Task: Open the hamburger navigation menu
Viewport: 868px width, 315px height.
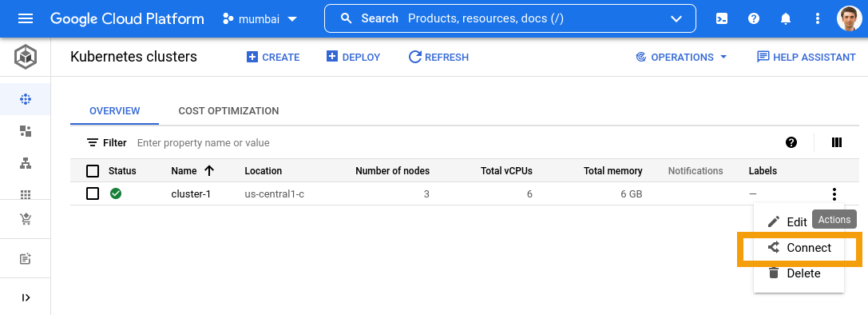Action: 26,19
